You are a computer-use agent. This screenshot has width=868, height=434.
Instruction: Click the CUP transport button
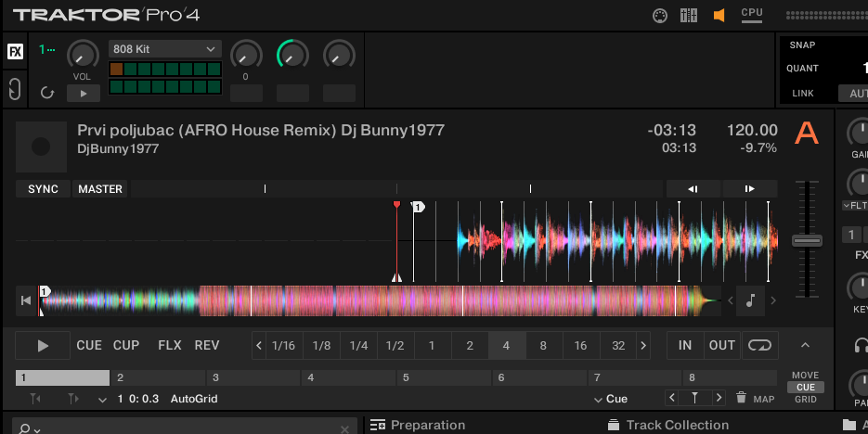pos(126,346)
